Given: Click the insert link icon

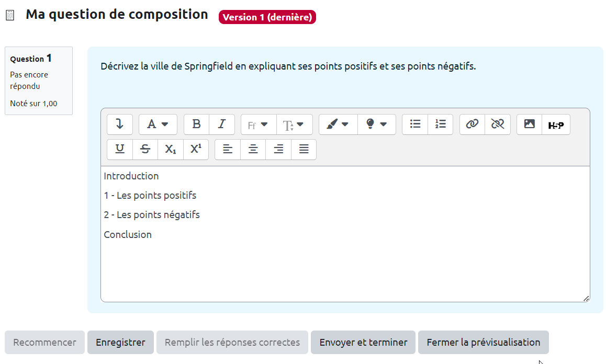Looking at the screenshot, I should tap(472, 124).
